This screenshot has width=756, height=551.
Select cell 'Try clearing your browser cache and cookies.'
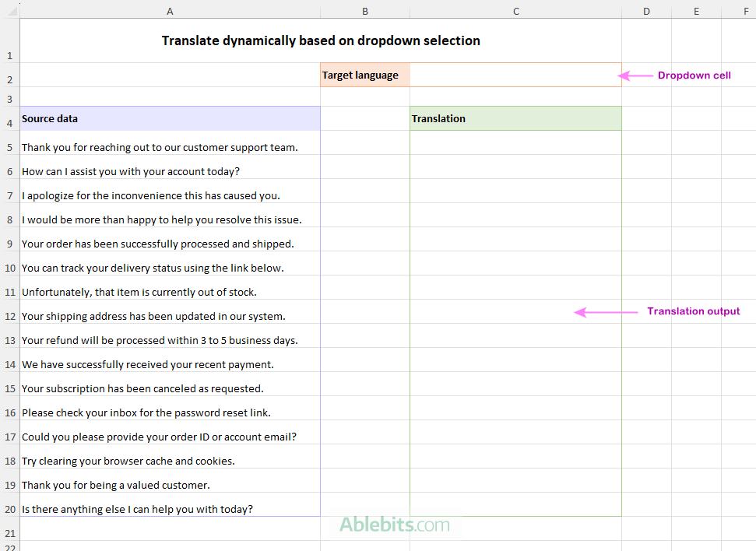tap(170, 456)
